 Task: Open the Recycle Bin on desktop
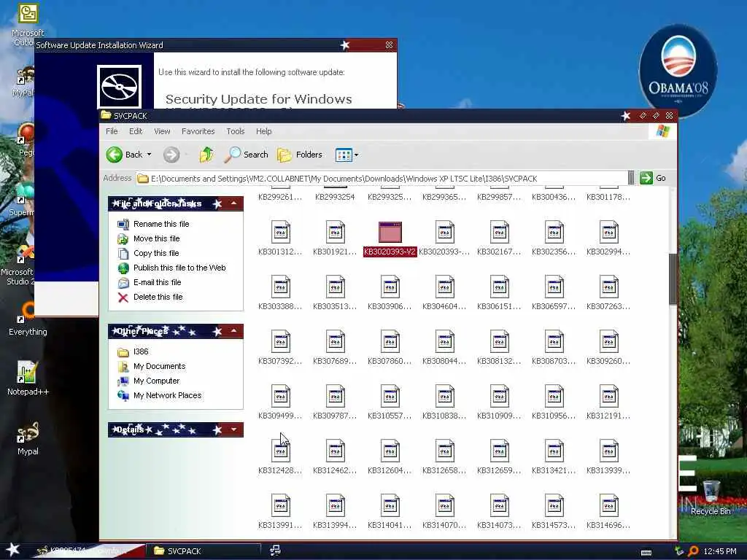(x=711, y=498)
